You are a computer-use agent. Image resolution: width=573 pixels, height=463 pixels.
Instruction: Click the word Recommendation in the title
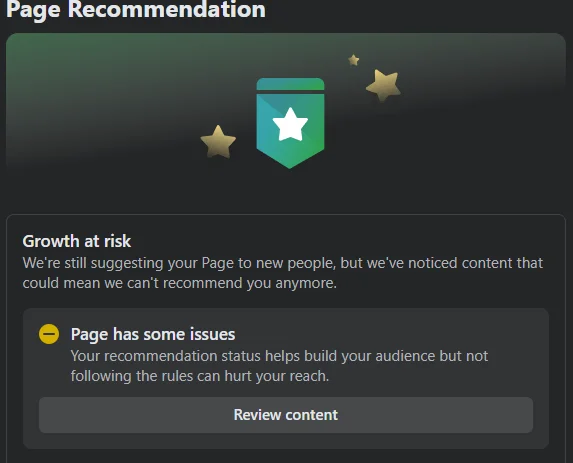(167, 9)
